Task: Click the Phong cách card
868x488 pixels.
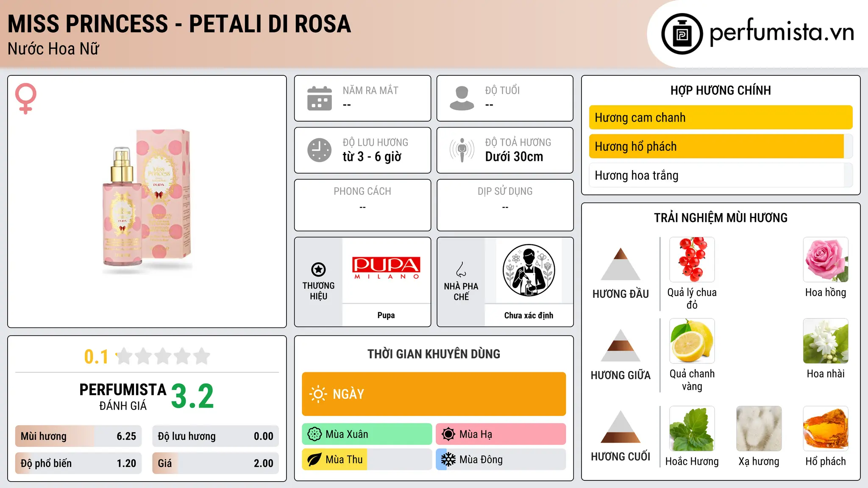Action: click(362, 205)
